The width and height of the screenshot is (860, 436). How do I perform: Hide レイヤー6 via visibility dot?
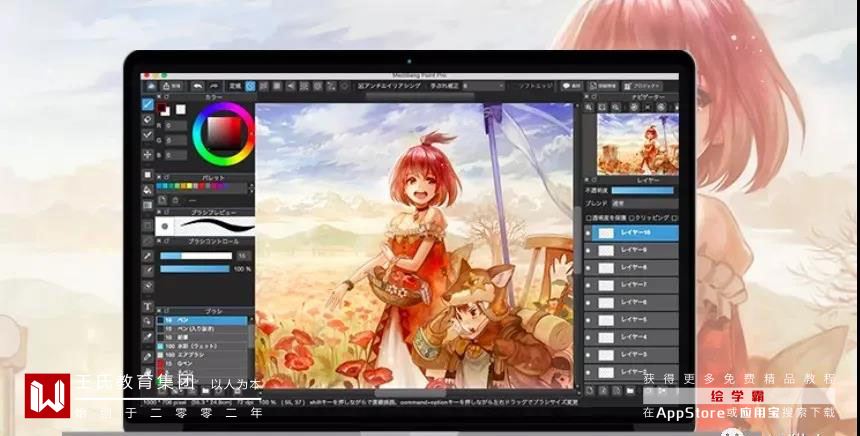pos(589,303)
